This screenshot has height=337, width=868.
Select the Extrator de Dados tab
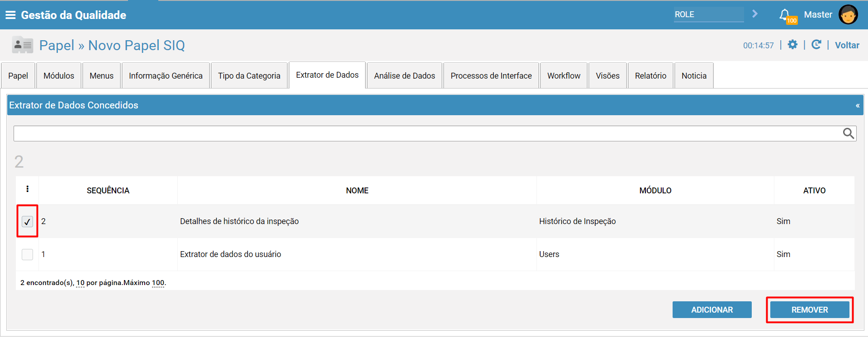click(x=327, y=75)
